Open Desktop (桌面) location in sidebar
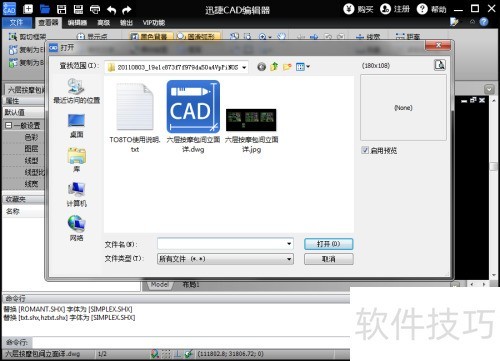 click(76, 126)
